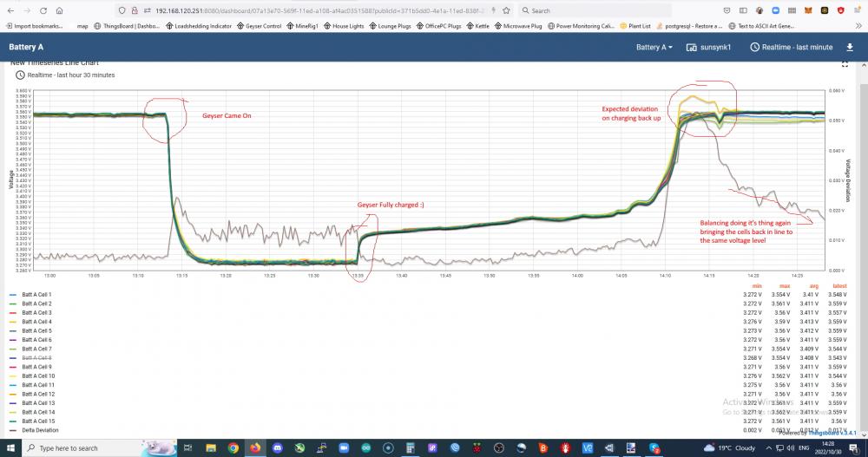Click the sunsynk1 entity selector
Viewport: 868px width, 457px height.
click(x=708, y=47)
